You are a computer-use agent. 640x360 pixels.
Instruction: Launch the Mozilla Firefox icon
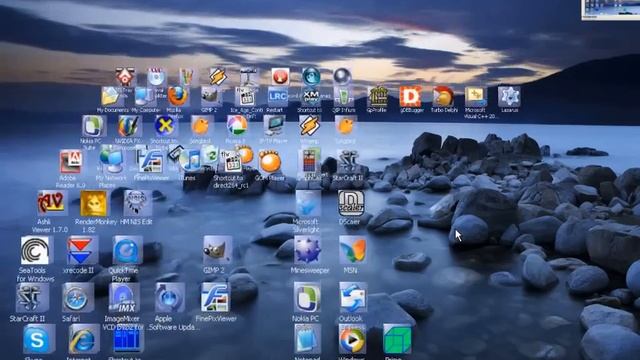[178, 96]
